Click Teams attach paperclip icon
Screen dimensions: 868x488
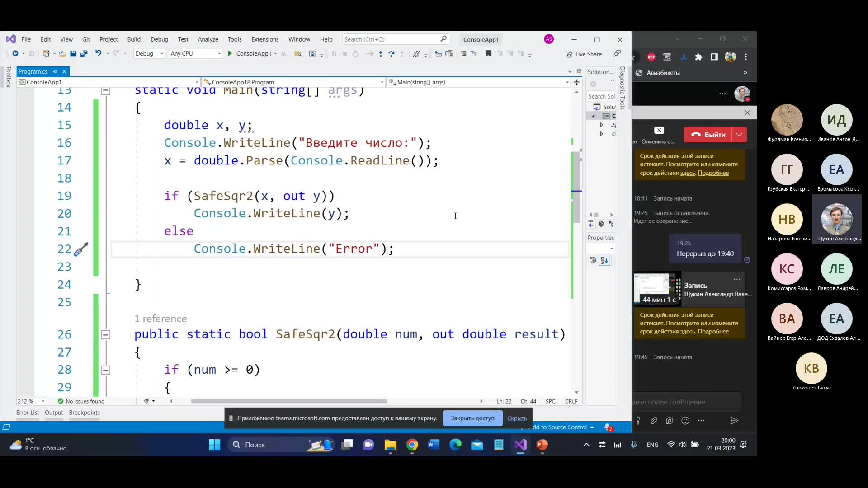[x=654, y=421]
